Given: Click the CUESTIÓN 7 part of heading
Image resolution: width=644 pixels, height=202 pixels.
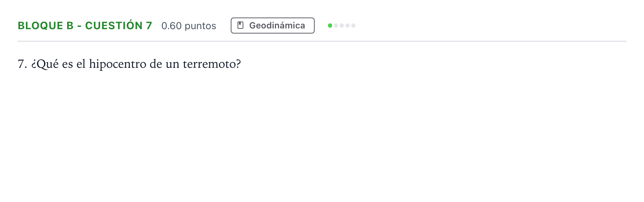Looking at the screenshot, I should [119, 25].
